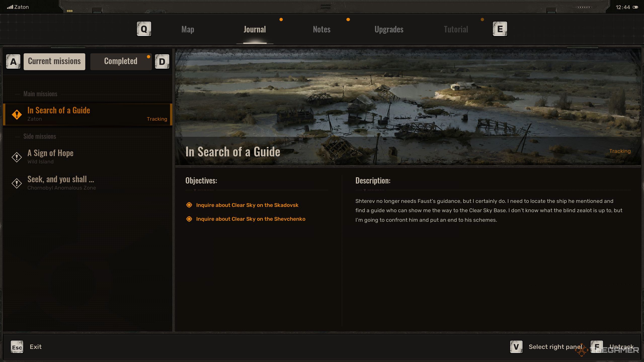Click Inquire about Clear Sky on Shevchenko
The height and width of the screenshot is (362, 644).
(250, 219)
